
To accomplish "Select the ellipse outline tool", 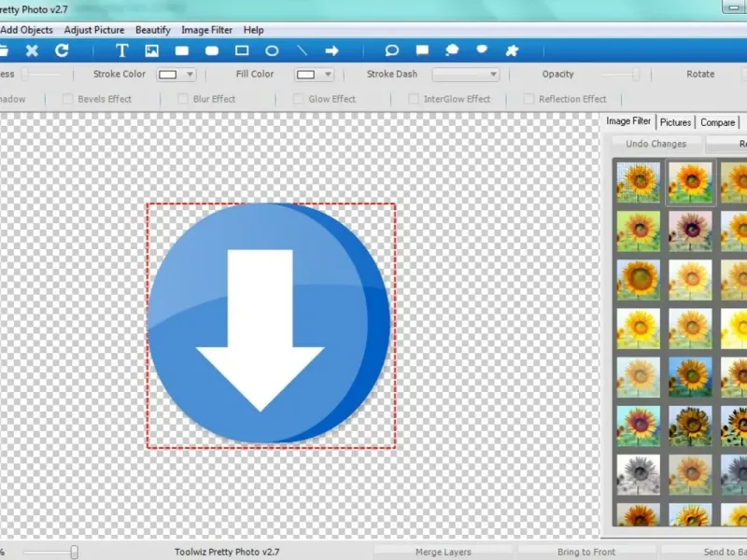I will coord(272,50).
